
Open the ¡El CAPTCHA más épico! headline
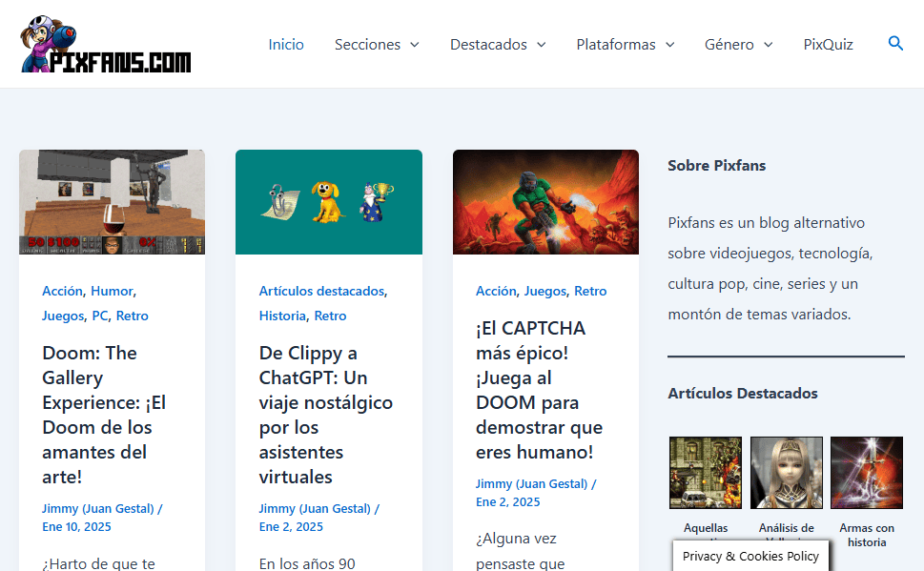pyautogui.click(x=539, y=390)
